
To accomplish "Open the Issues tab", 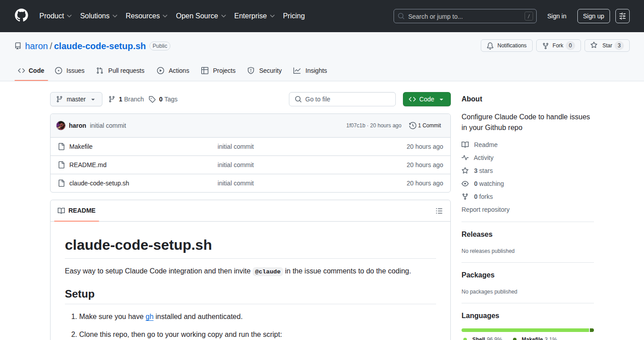I will 70,71.
